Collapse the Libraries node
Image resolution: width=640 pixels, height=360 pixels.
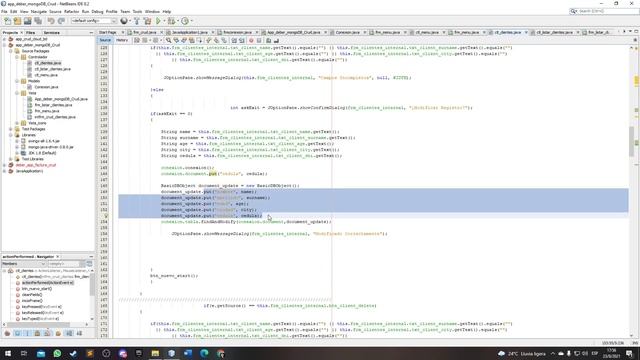(x=11, y=135)
